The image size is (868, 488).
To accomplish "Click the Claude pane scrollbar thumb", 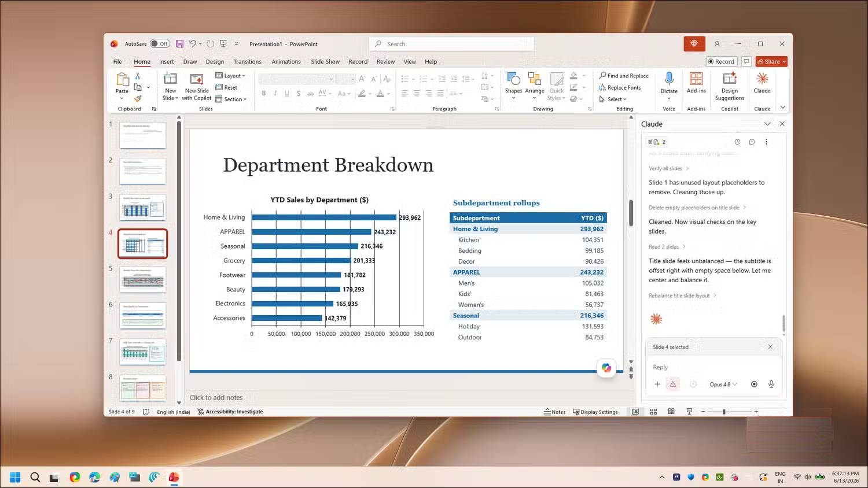I will pyautogui.click(x=784, y=324).
